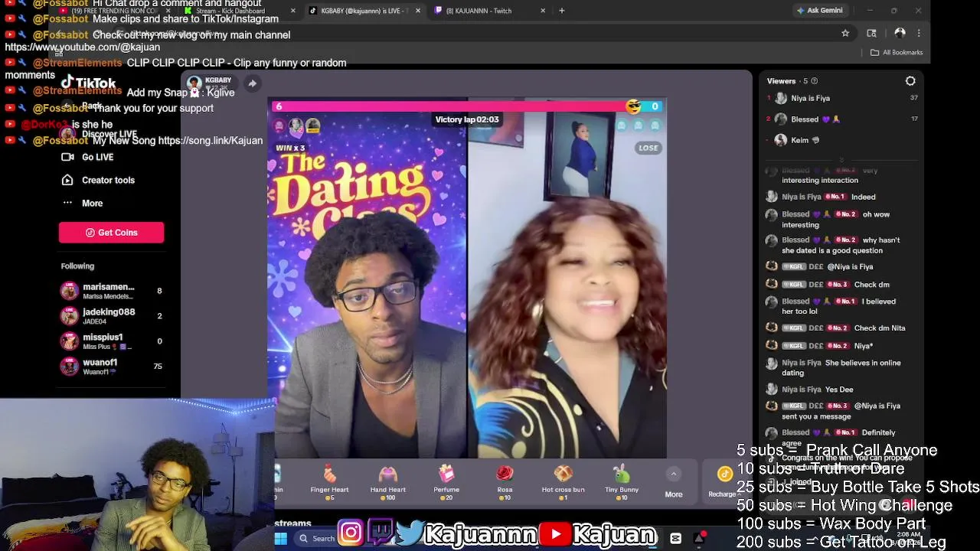Expand the sidebar More options
The image size is (980, 551).
pyautogui.click(x=82, y=203)
